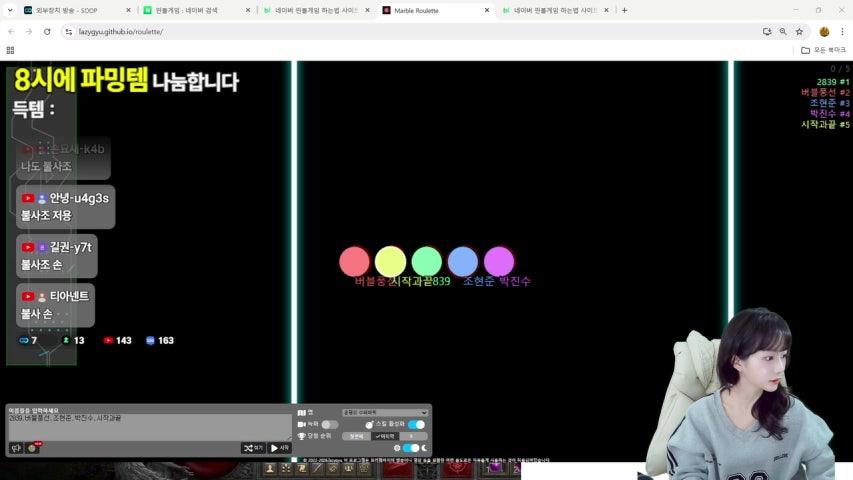Viewport: 853px width, 480px height.
Task: Toggle the recording switch
Action: click(x=329, y=424)
